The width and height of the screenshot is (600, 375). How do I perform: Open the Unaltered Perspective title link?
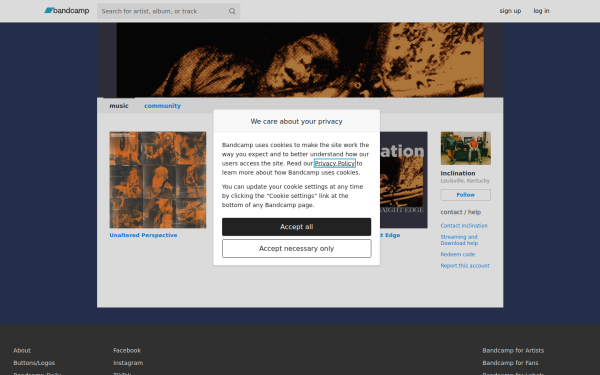click(143, 235)
